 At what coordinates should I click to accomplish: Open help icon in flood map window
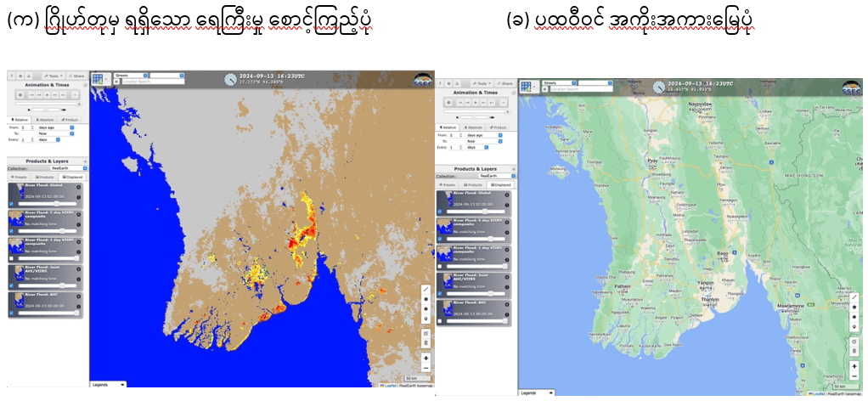click(12, 76)
